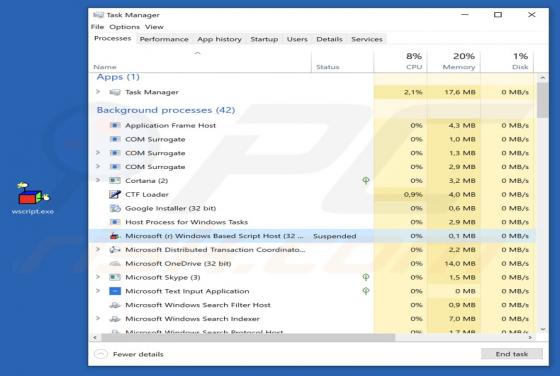Select the Microsoft OneDrive process icon

coord(115,264)
